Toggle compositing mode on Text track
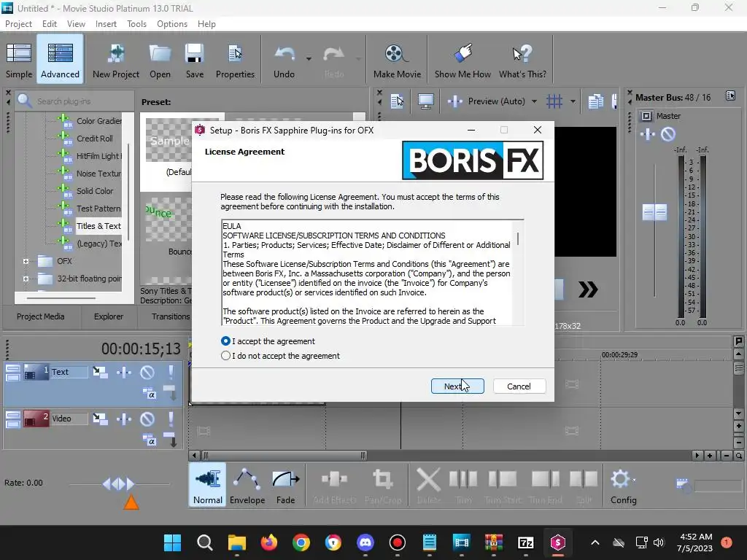The image size is (747, 560). click(x=149, y=393)
